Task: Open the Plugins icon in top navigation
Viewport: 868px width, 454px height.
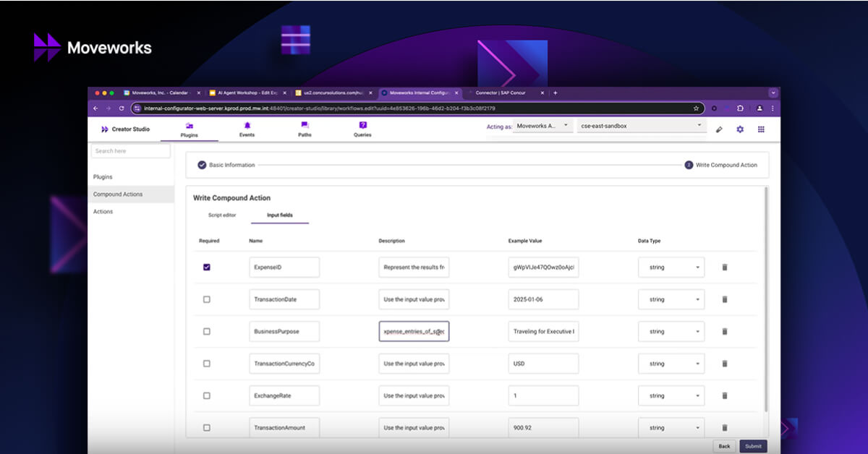Action: pos(189,126)
